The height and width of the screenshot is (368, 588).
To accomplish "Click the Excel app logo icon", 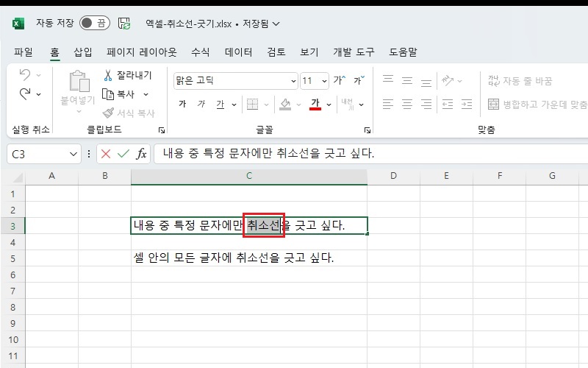I will coord(18,24).
